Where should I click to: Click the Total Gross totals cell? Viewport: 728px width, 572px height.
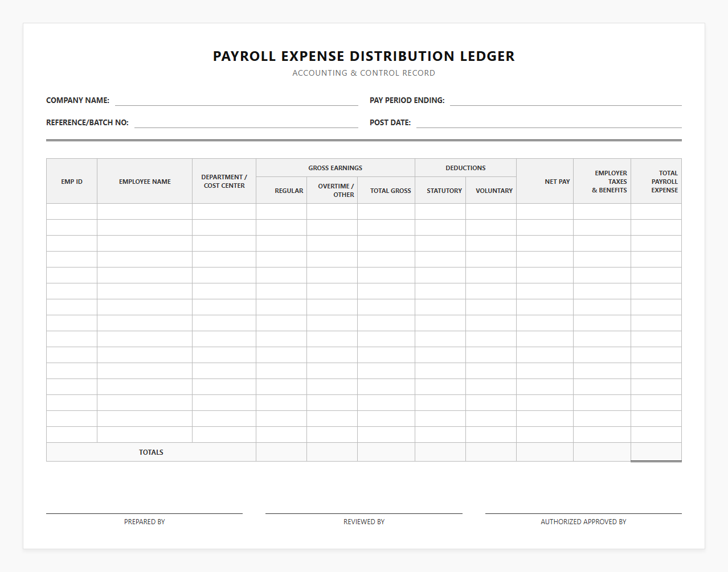[x=386, y=452]
